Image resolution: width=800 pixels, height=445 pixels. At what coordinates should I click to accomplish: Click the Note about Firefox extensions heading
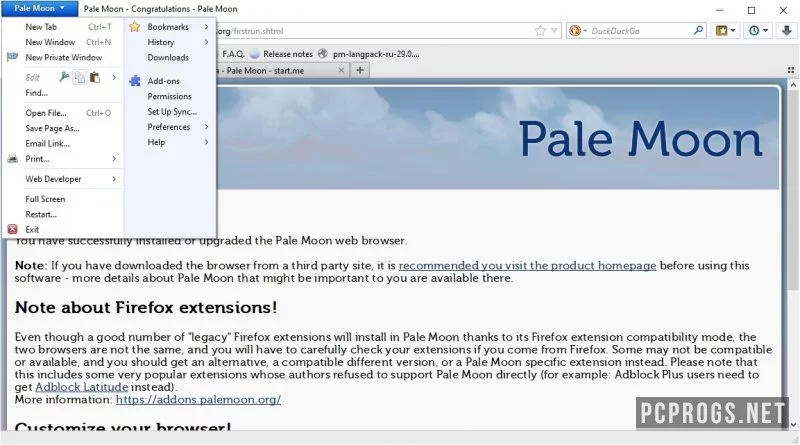146,308
